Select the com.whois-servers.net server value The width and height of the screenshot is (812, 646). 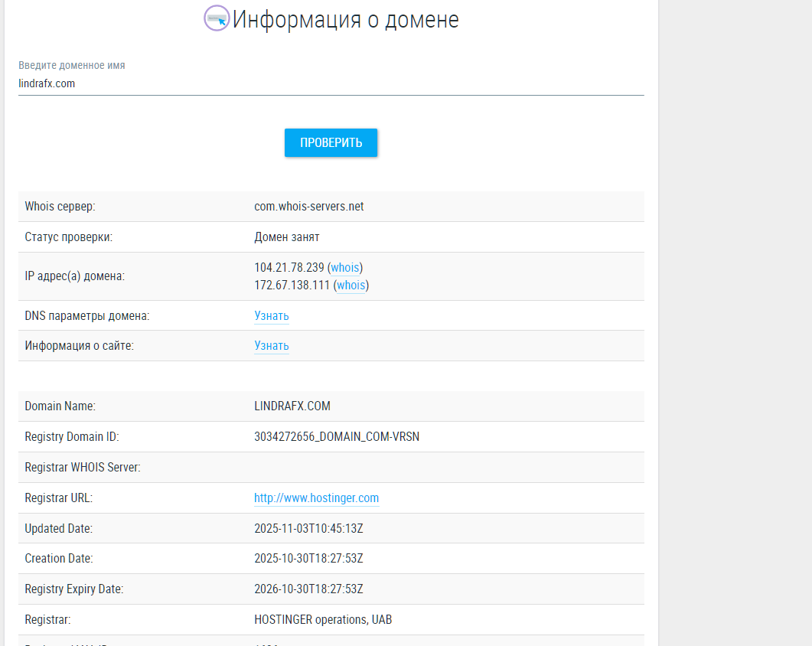coord(309,207)
